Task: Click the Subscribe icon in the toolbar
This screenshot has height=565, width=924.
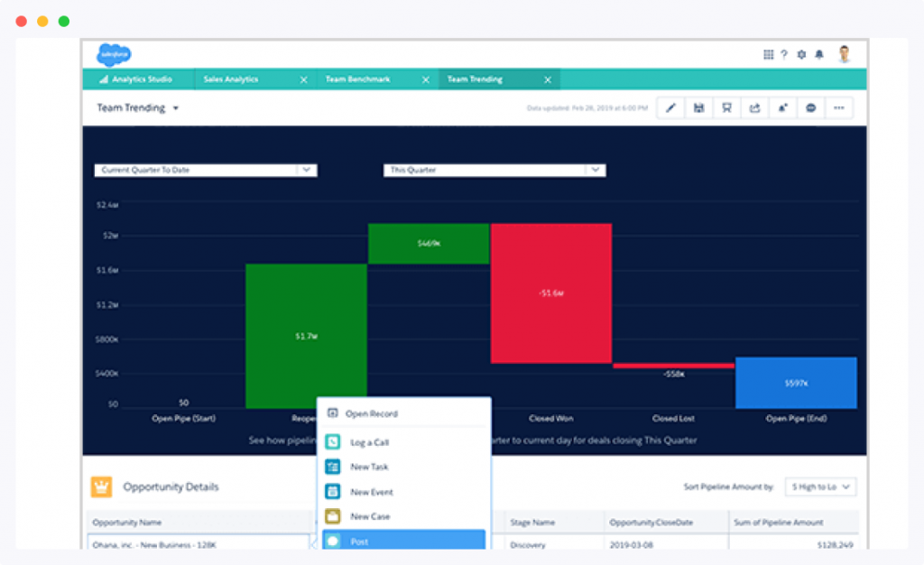Action: coord(782,107)
